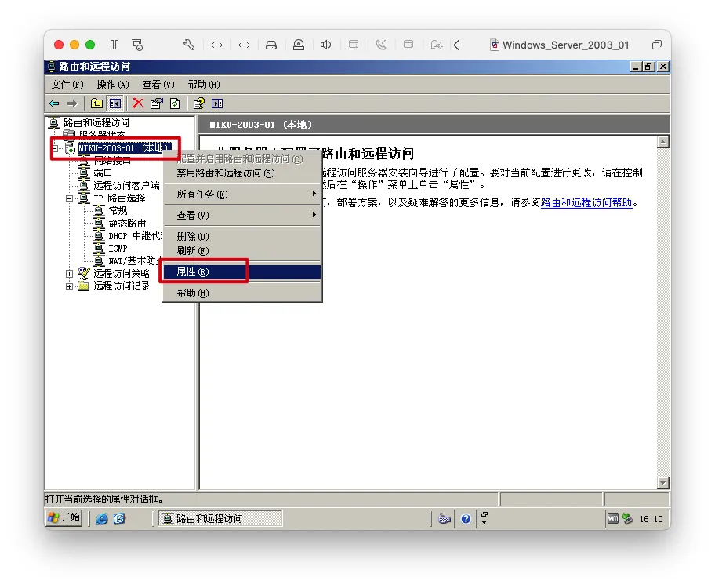Viewport: 715px width, 588px height.
Task: Choose 删除(D) in context menu
Action: 242,237
